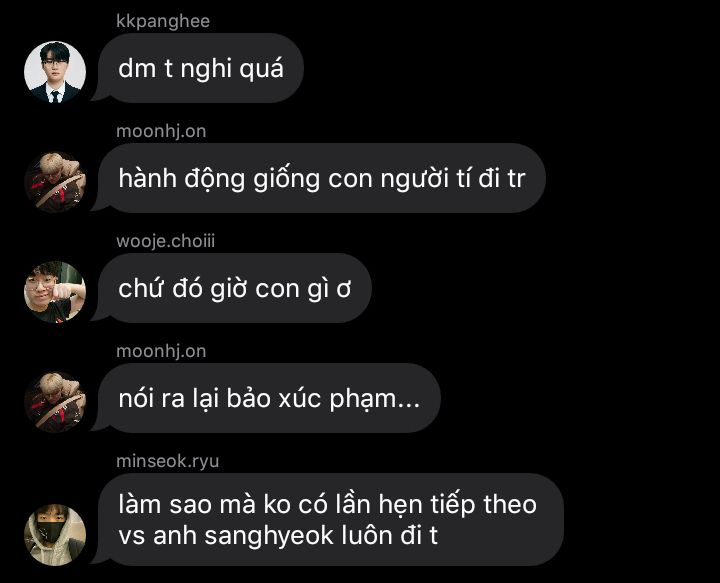
Task: Click the minseok.ryu username label
Action: pos(168,461)
